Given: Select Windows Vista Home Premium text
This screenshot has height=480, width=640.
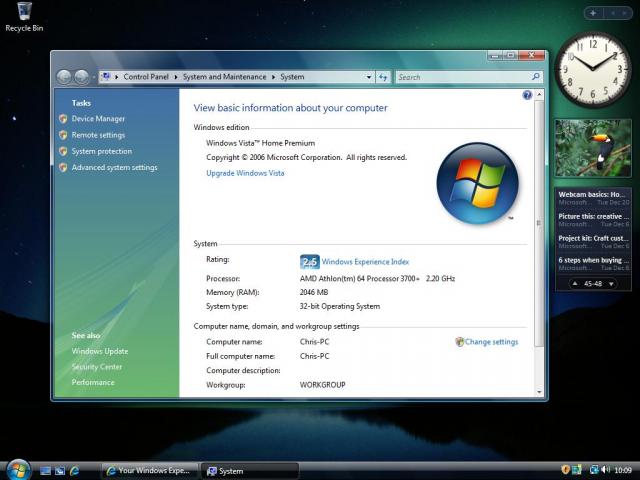Looking at the screenshot, I should tap(260, 143).
